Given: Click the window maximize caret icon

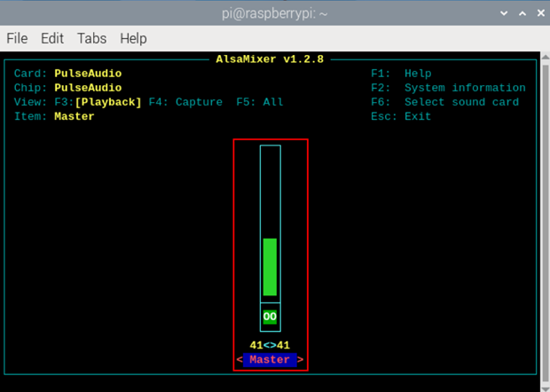Looking at the screenshot, I should tap(522, 13).
